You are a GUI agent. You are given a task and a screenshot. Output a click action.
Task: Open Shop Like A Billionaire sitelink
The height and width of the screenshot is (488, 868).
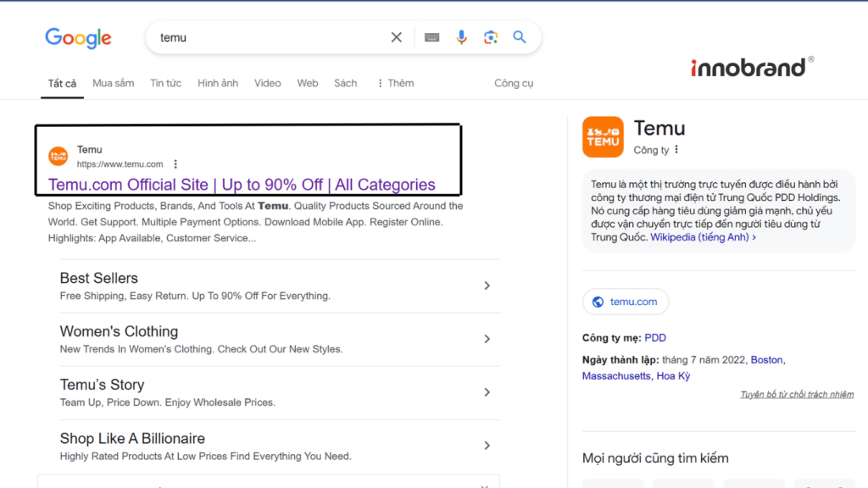pos(132,438)
